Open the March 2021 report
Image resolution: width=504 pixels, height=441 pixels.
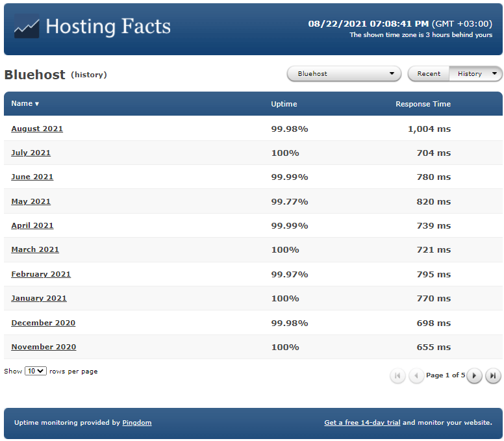pos(35,250)
